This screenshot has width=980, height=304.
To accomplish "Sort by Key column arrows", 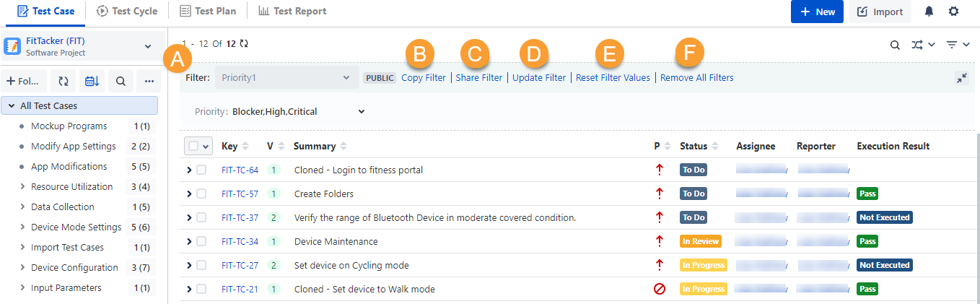I will coord(245,146).
